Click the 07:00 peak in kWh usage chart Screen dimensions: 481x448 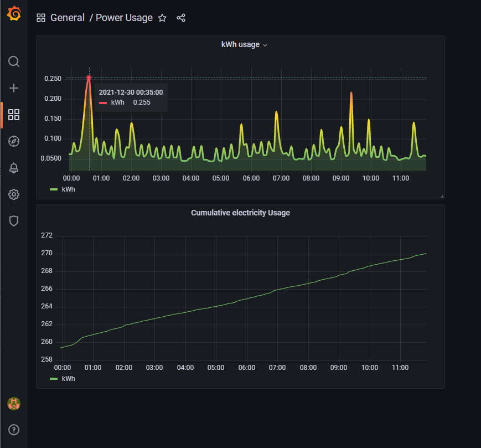(x=276, y=112)
